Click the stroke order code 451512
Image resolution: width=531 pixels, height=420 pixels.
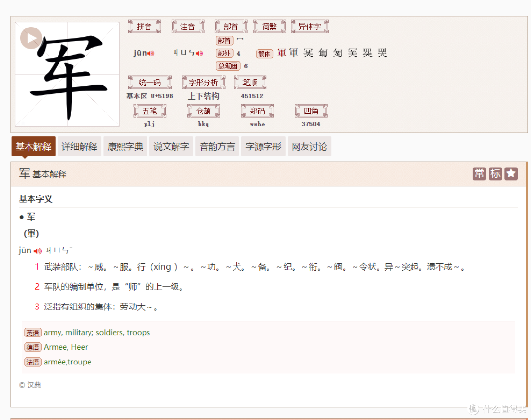pyautogui.click(x=252, y=96)
